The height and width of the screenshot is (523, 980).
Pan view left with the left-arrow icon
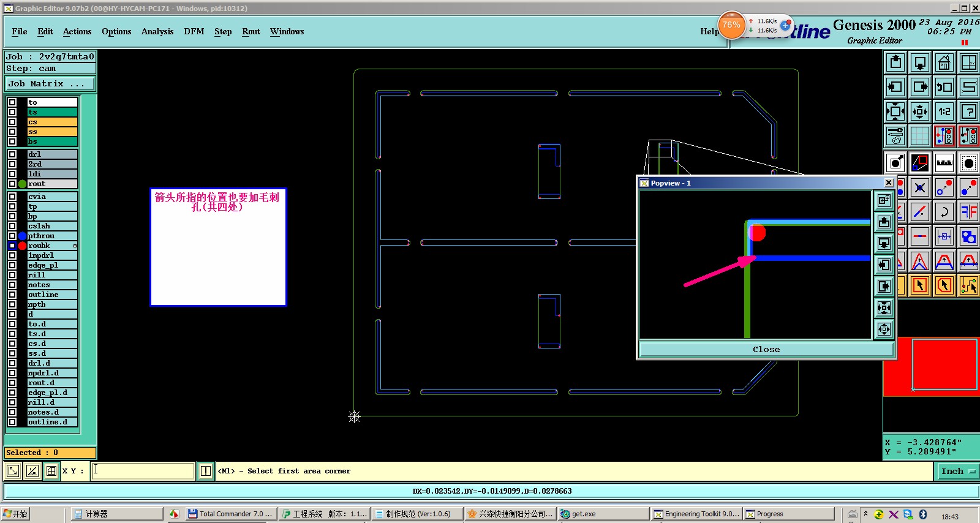pos(895,87)
